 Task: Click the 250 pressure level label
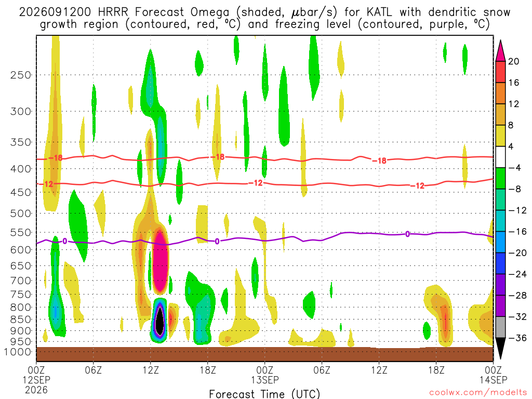tap(21, 75)
